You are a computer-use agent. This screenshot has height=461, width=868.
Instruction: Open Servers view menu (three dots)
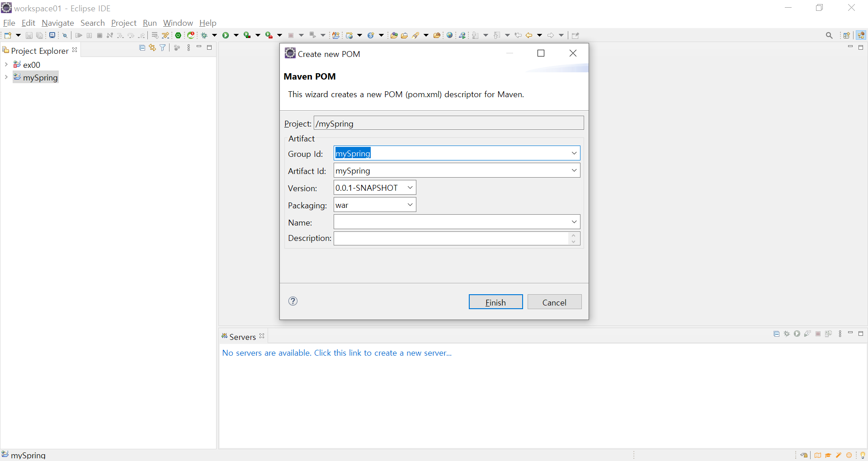click(840, 334)
